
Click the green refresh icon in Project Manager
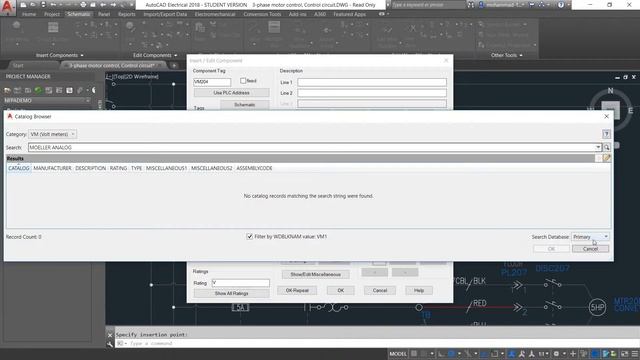(38, 90)
